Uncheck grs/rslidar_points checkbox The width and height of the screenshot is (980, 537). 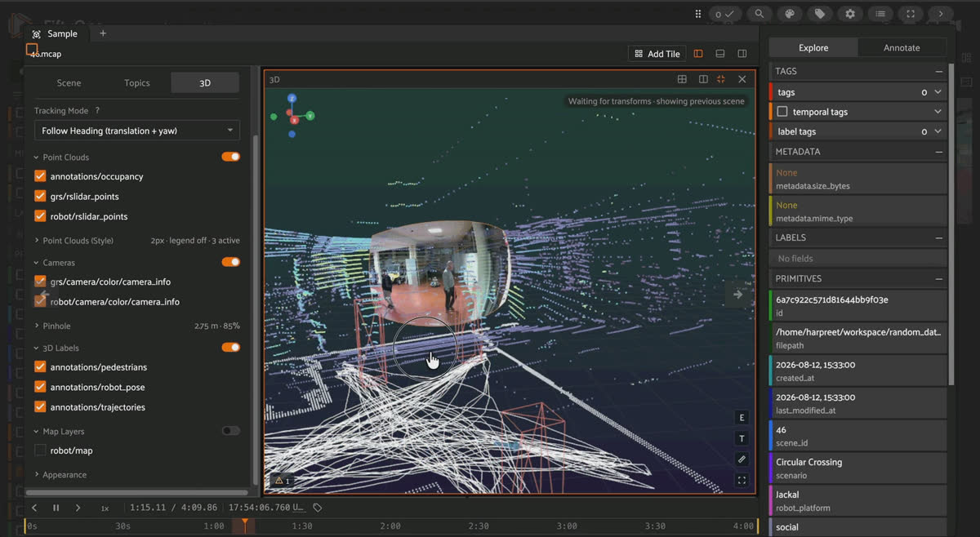tap(40, 196)
